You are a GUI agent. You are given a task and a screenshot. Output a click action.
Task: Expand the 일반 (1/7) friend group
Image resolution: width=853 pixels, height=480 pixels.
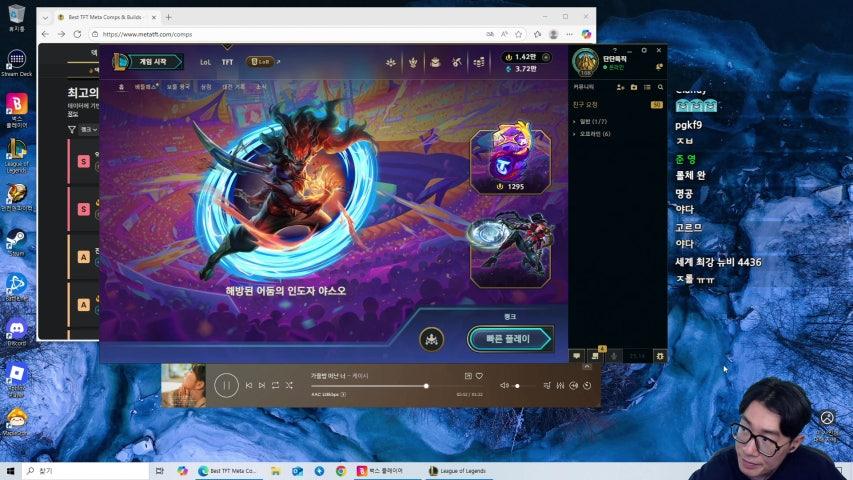pos(592,121)
